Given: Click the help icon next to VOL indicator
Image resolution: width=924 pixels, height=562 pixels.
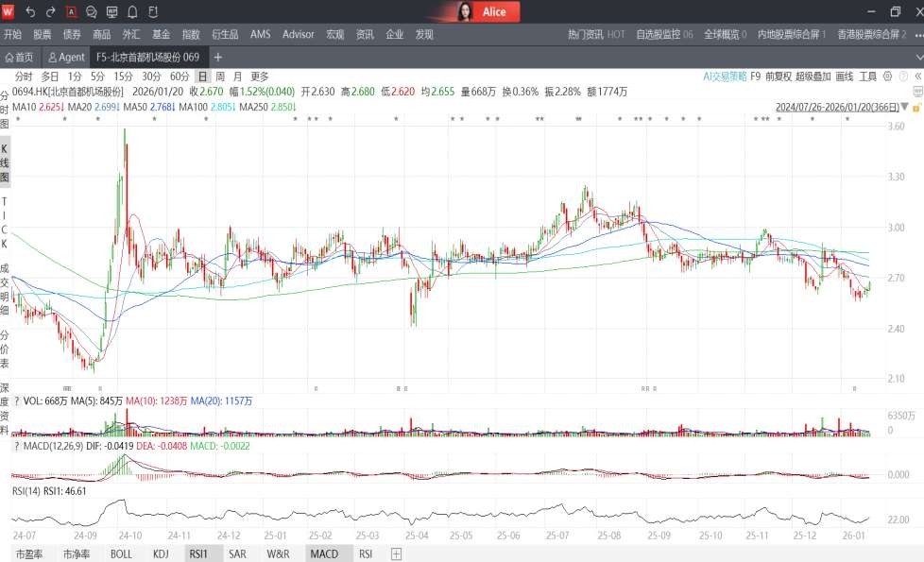Looking at the screenshot, I should coord(16,402).
